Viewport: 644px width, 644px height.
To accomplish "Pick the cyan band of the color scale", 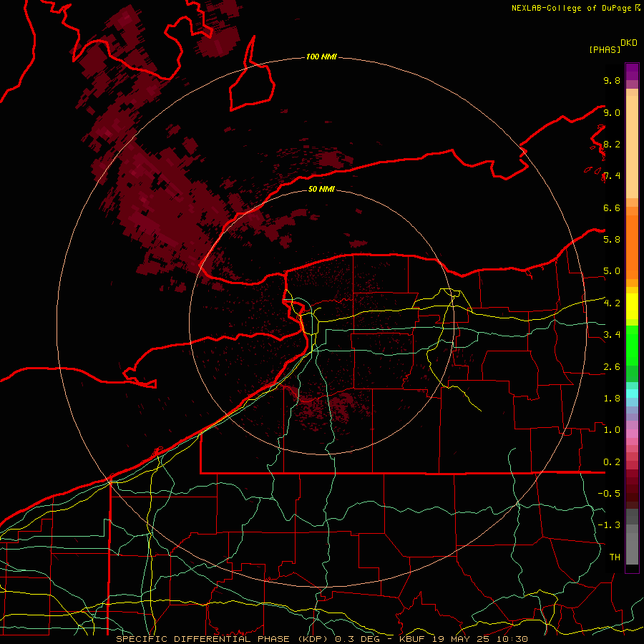I will pos(632,394).
